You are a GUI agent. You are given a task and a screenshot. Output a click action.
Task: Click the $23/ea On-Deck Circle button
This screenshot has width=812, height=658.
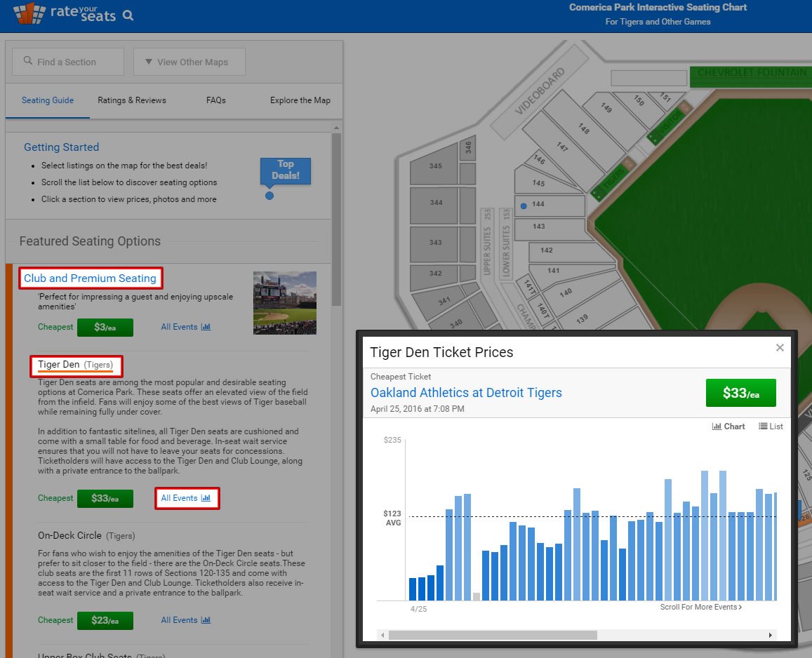pos(105,620)
